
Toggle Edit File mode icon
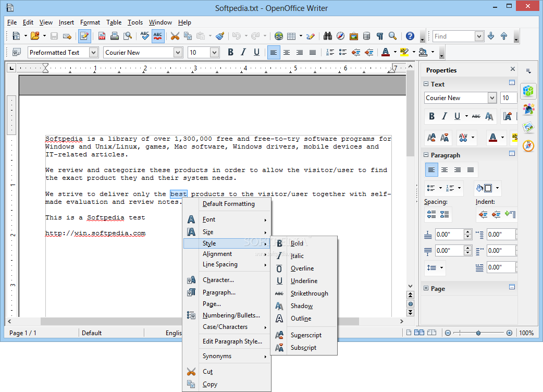pos(84,36)
